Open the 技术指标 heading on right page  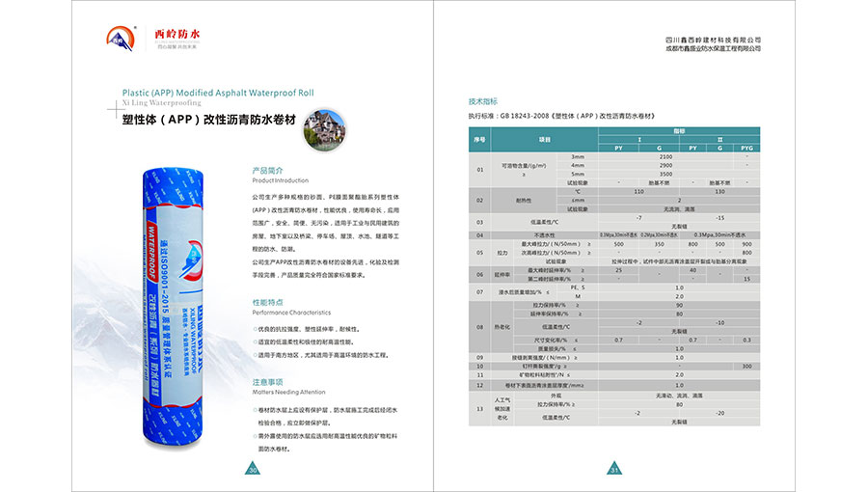482,100
